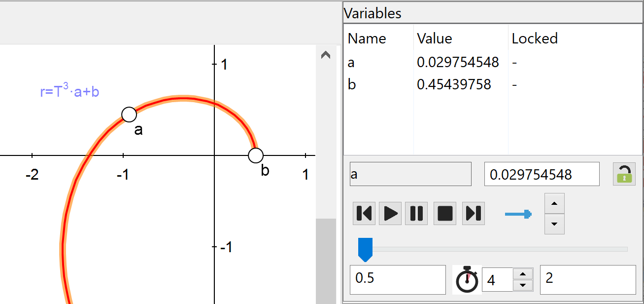Click the Locked column header
This screenshot has width=644, height=304.
click(535, 38)
